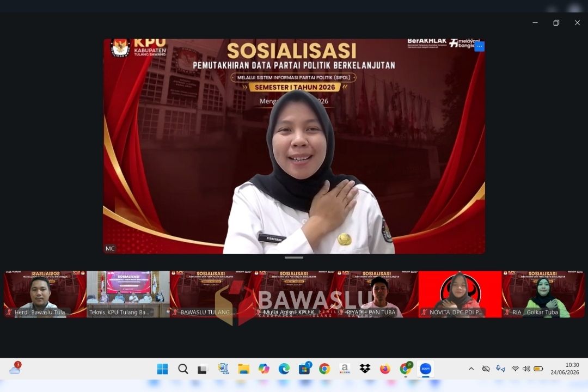Select the BAWASLU TULANG participant tile
The image size is (588, 392).
click(211, 295)
